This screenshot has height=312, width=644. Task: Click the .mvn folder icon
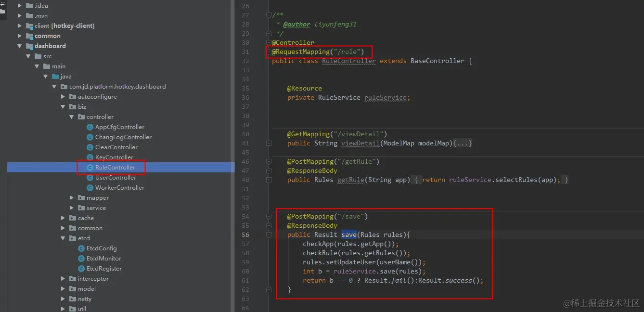pos(29,16)
